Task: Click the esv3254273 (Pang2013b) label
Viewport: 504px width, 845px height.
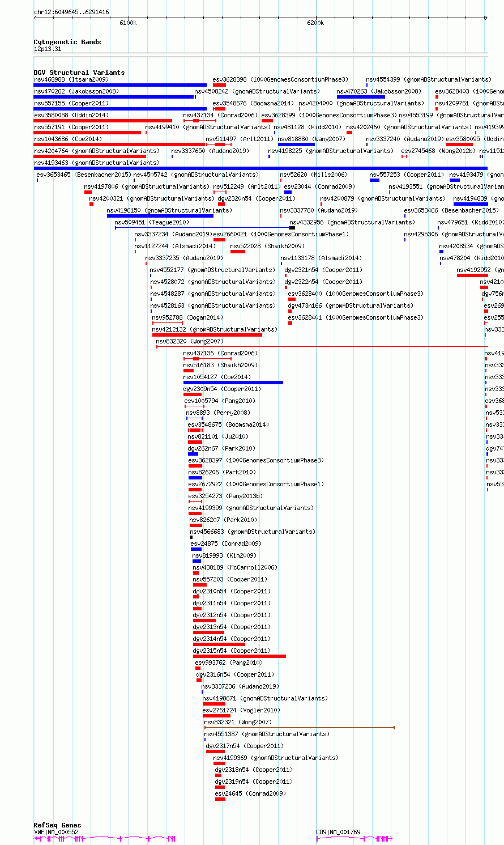Action: tap(225, 496)
